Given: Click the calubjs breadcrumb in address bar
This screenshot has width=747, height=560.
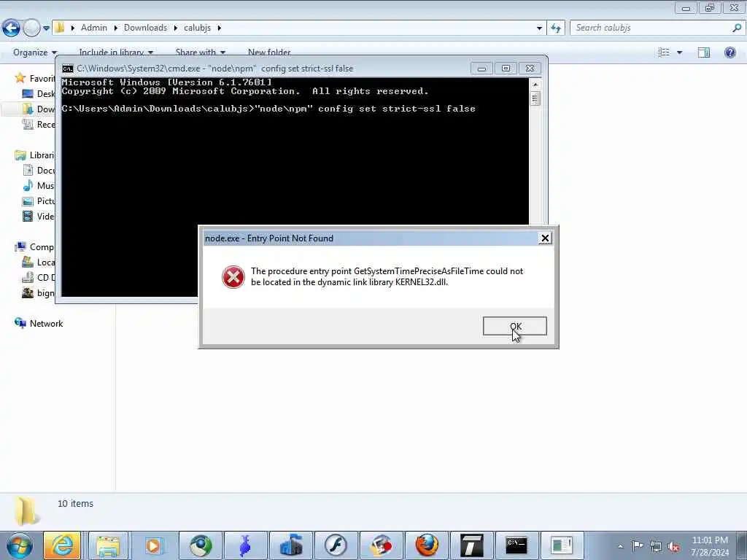Looking at the screenshot, I should coord(197,28).
